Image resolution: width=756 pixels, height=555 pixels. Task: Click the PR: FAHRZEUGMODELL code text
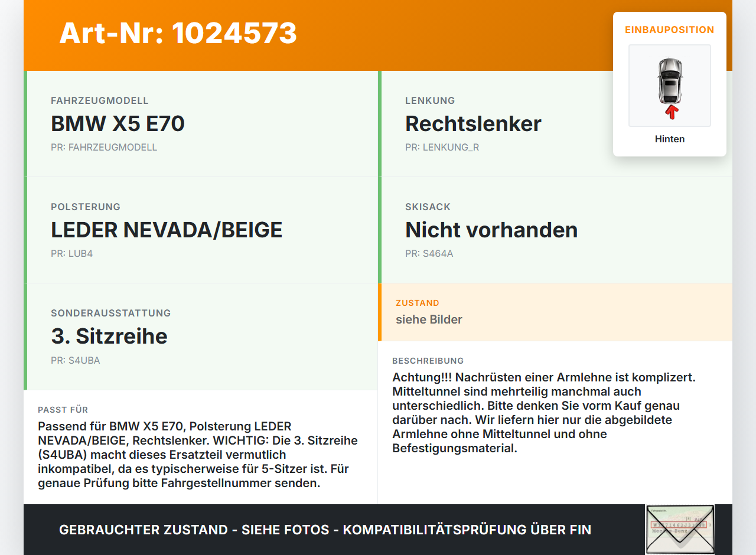click(104, 148)
